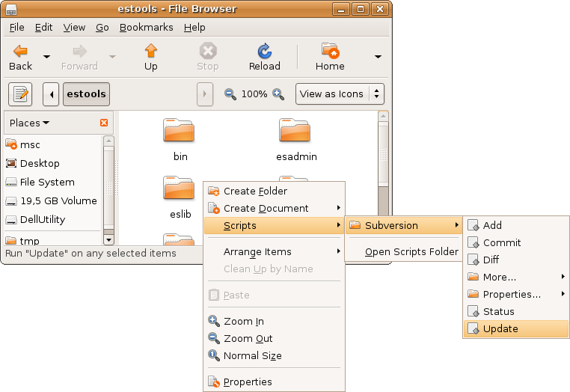The height and width of the screenshot is (392, 570).
Task: Click up arrow of file view scrollbar
Action: (x=383, y=117)
